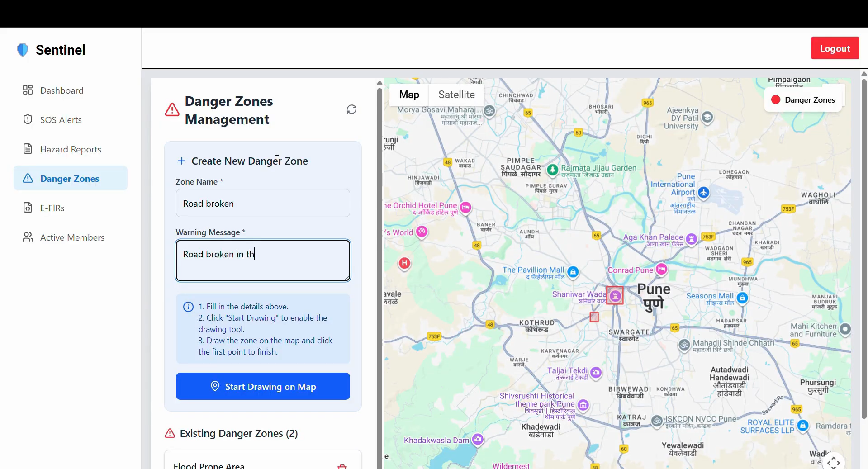Click the Pavillion Mall shopping marker
The width and height of the screenshot is (868, 469).
pos(573,271)
